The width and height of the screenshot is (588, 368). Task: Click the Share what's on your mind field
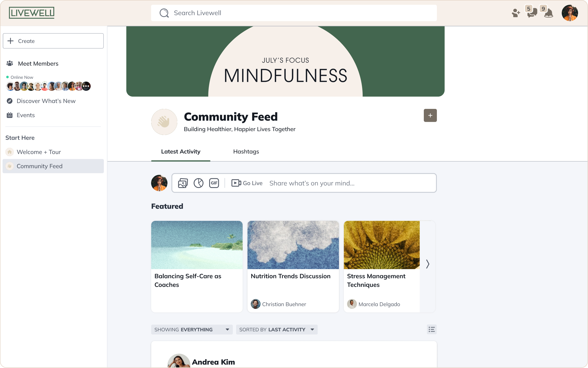tap(347, 183)
